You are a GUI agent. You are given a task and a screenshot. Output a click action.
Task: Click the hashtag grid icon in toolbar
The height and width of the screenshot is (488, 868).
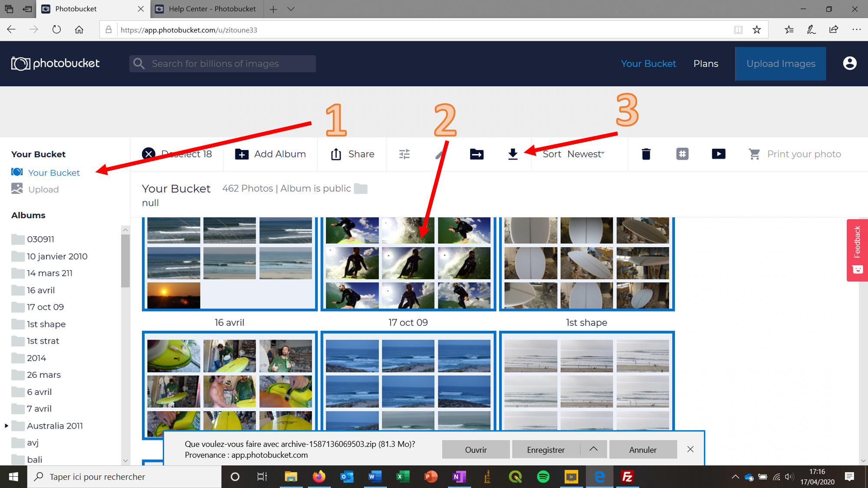coord(682,154)
